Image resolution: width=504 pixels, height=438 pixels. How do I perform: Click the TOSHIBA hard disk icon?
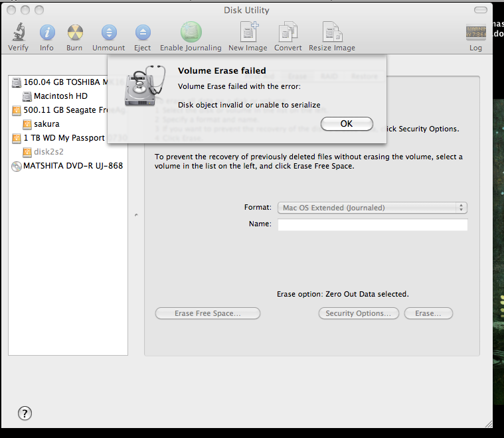(x=17, y=82)
